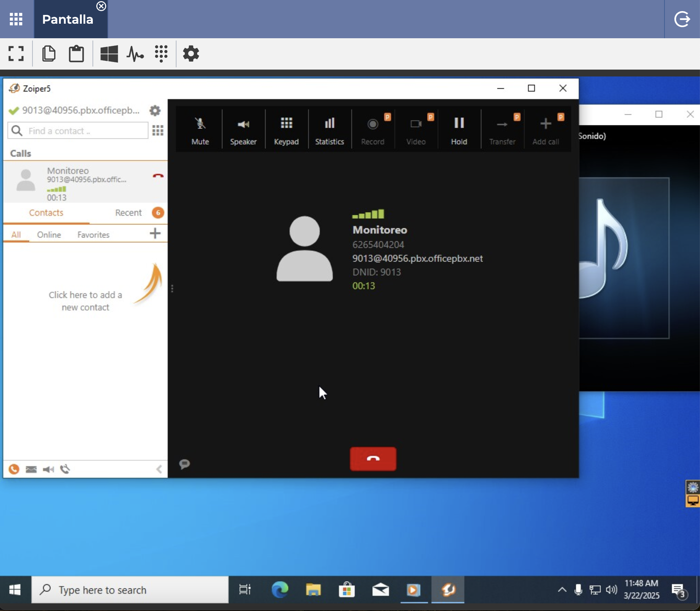Add call to the conversation

click(546, 131)
